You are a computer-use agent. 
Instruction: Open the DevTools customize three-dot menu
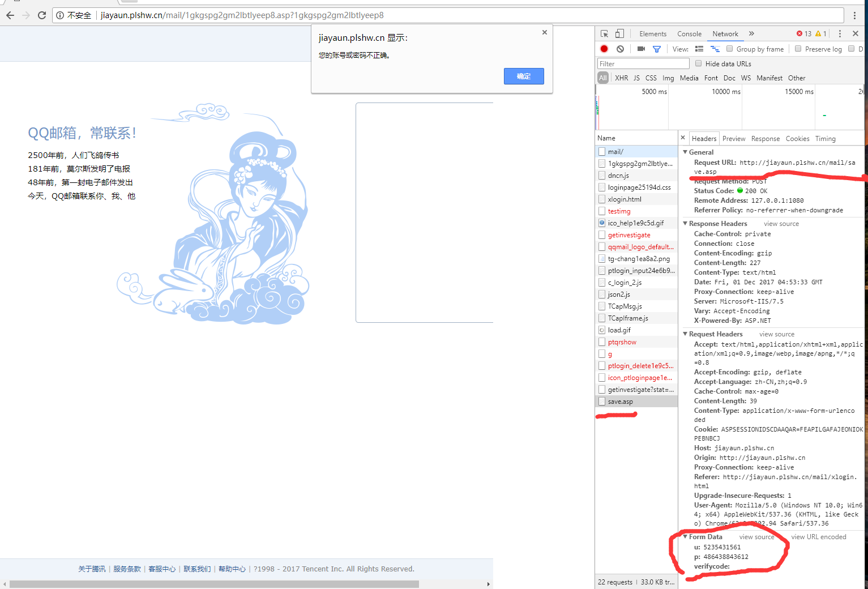pyautogui.click(x=840, y=33)
